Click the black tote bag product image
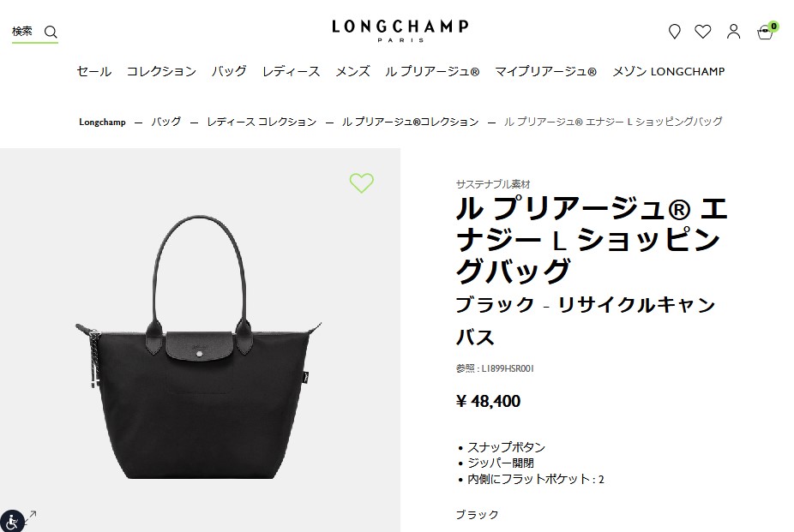 199,347
